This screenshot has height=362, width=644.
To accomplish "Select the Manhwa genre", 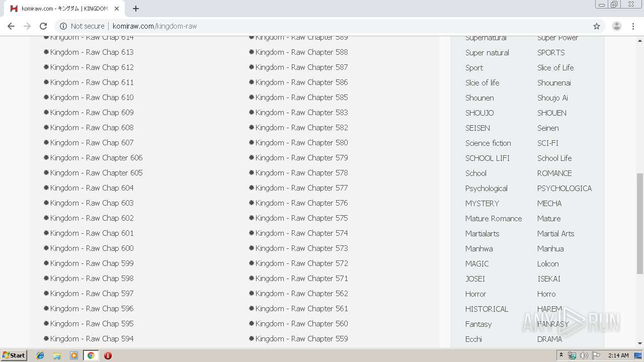I will 479,249.
